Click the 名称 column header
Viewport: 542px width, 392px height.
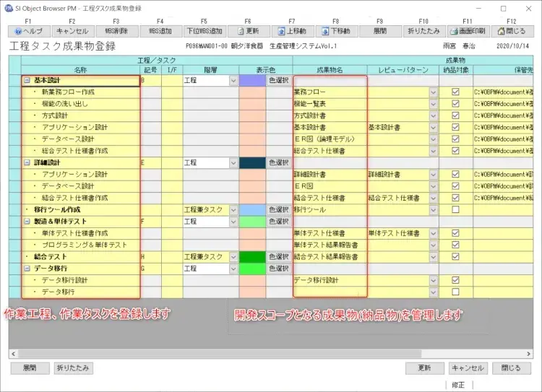tap(80, 70)
